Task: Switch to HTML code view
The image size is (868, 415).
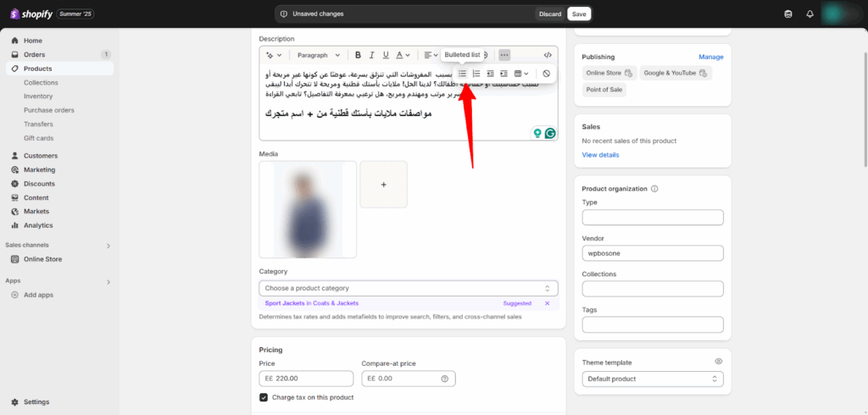Action: [547, 55]
